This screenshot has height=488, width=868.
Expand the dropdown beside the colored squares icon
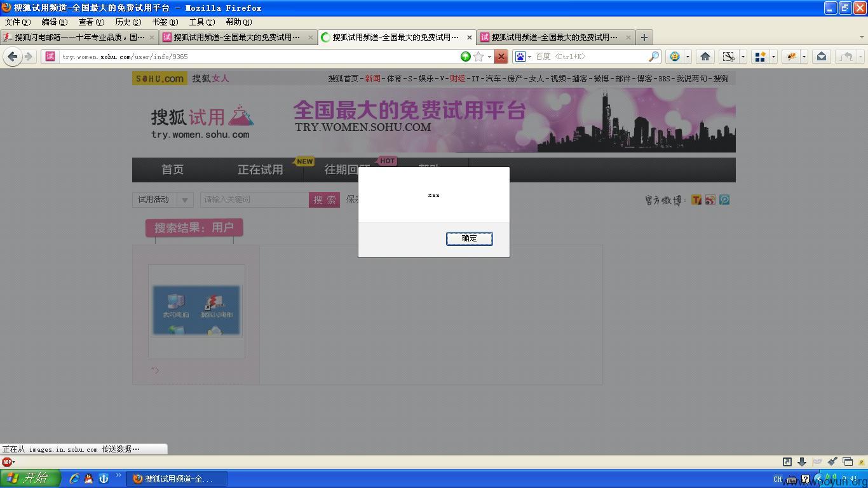click(773, 57)
